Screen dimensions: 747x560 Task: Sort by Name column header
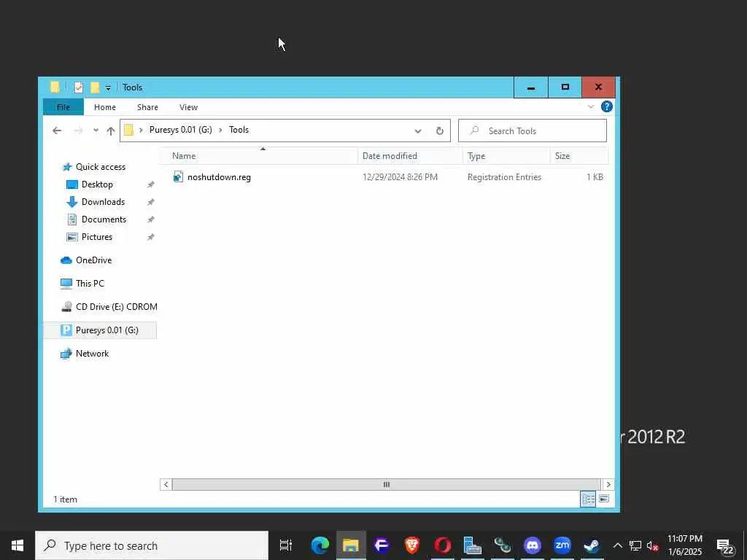[259, 156]
